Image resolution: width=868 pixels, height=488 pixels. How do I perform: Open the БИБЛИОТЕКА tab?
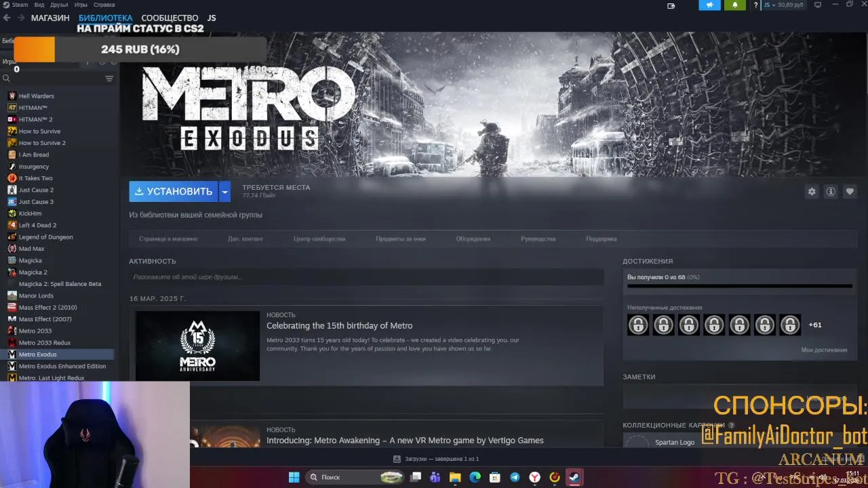(105, 18)
